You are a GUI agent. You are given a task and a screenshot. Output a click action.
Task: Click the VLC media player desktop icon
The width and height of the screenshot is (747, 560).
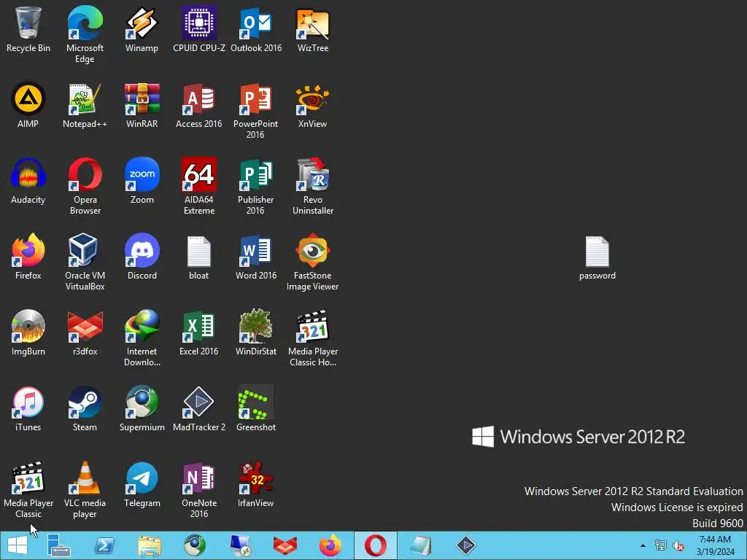pos(85,489)
